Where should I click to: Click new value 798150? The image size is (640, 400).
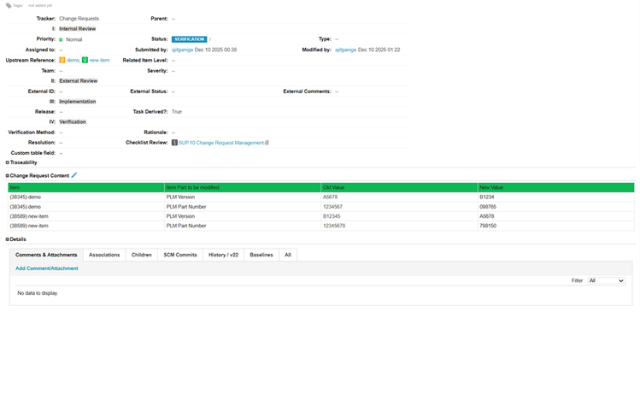click(488, 226)
